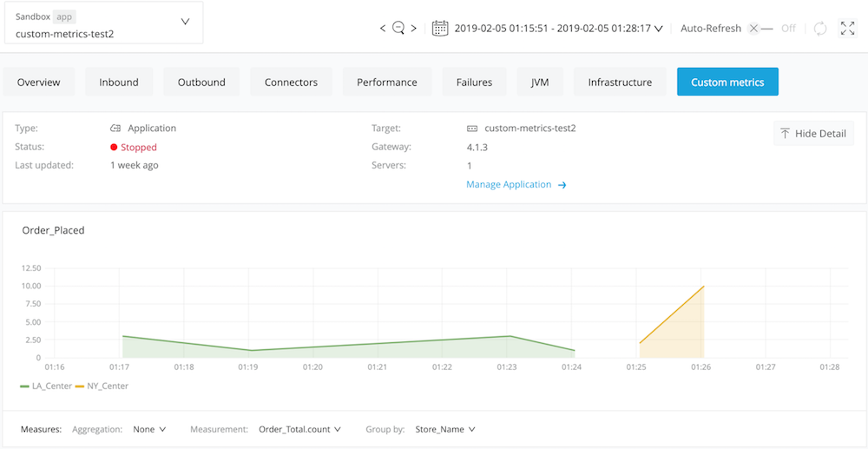This screenshot has height=449, width=868.
Task: Open the Measurement Order_Total.count dropdown
Action: (x=299, y=429)
